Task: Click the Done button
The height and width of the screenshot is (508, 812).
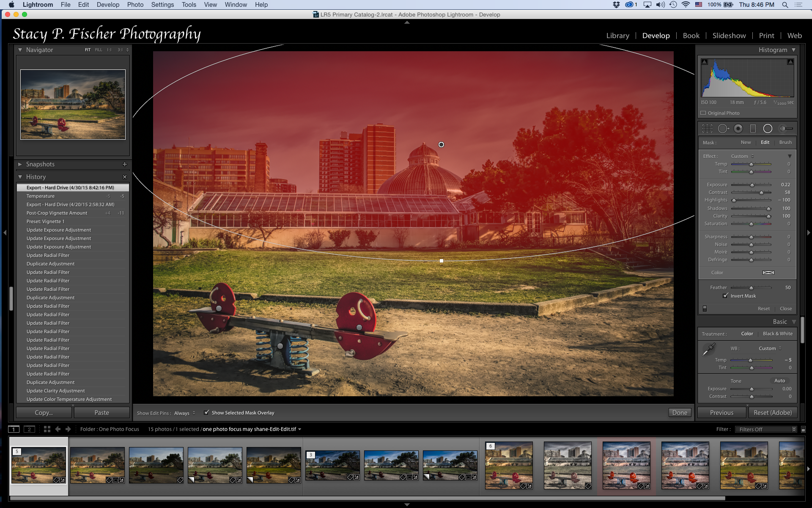Action: [680, 413]
